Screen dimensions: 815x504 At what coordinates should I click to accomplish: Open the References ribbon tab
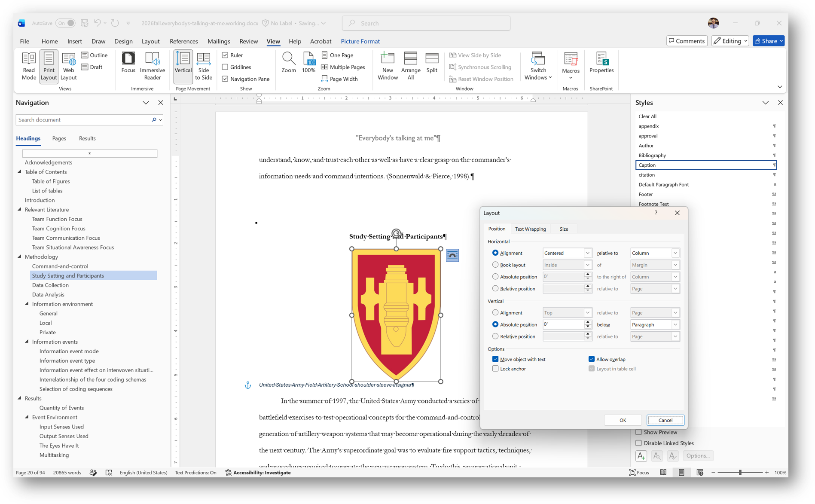pyautogui.click(x=183, y=41)
